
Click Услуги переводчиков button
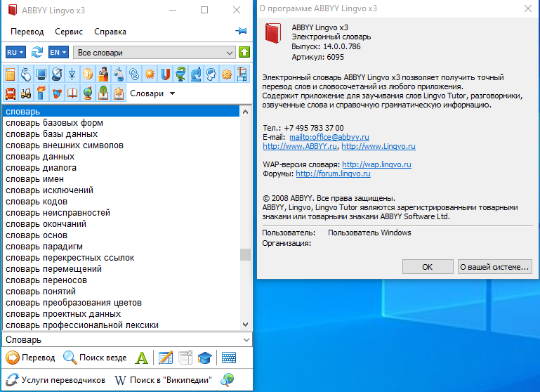(x=55, y=379)
